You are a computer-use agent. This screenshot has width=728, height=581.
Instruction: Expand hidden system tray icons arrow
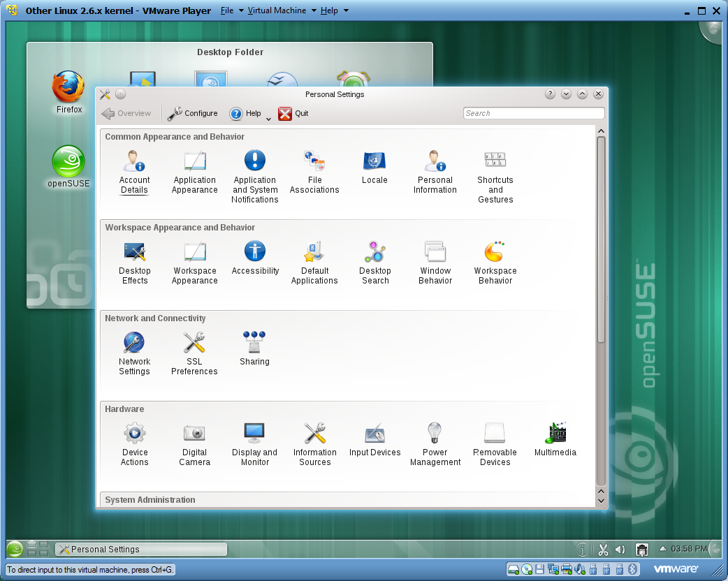(662, 548)
